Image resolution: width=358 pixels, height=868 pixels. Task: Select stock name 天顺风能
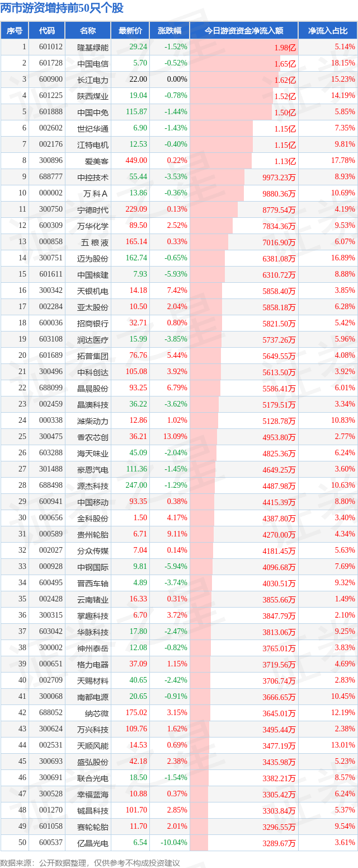93,745
